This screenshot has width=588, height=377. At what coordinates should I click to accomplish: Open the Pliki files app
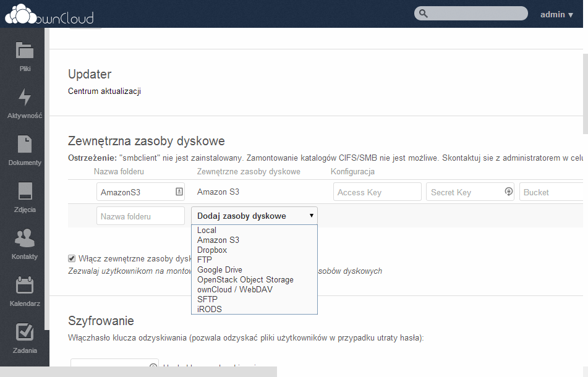coord(25,56)
